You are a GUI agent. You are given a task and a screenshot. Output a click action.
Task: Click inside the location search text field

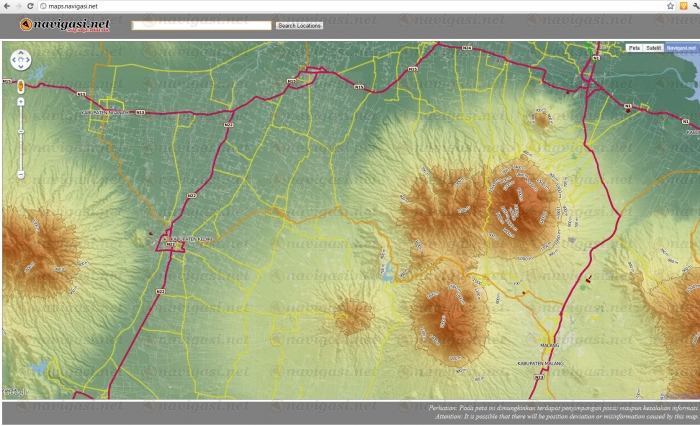click(x=200, y=25)
